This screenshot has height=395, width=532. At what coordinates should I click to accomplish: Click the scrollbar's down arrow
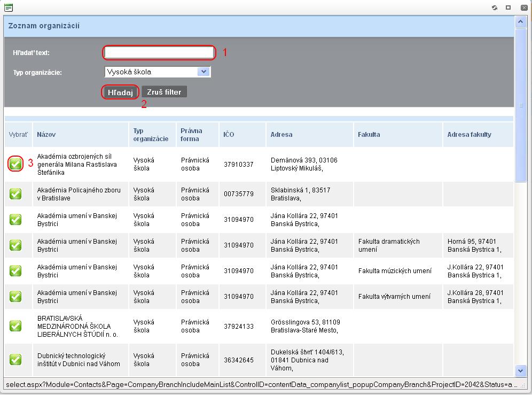[520, 371]
